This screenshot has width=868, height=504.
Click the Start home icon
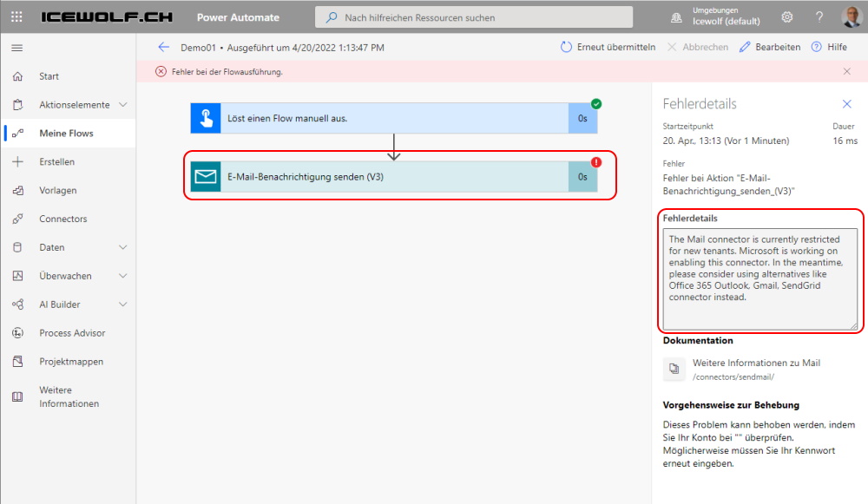(17, 76)
